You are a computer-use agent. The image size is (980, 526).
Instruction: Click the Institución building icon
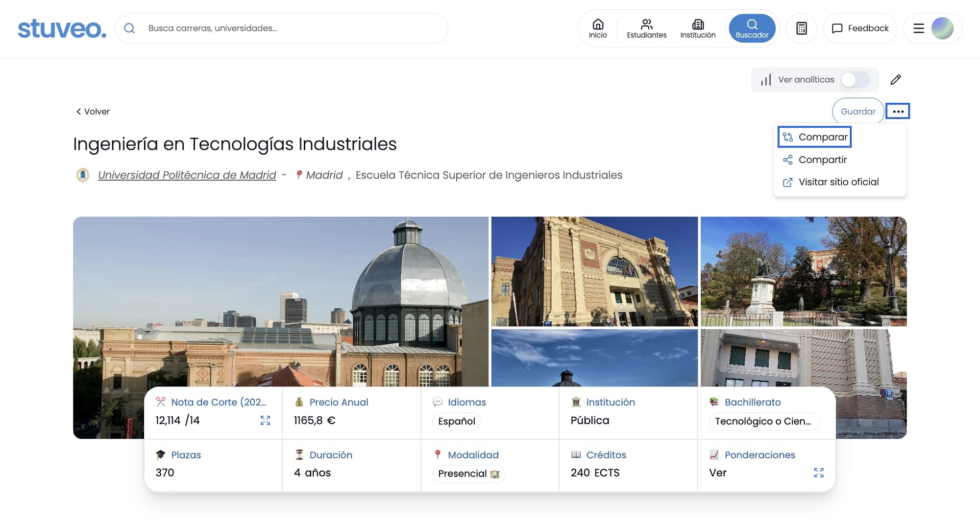576,402
